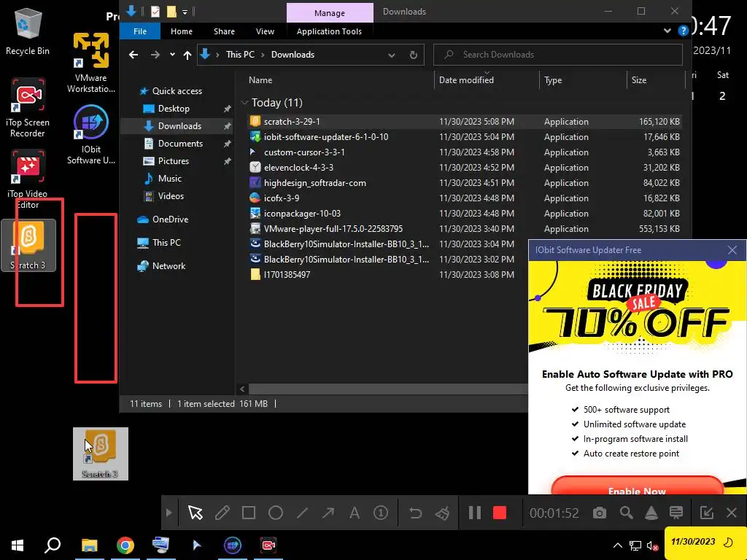The height and width of the screenshot is (560, 747).
Task: Close the IObit Software Updater popup
Action: (732, 250)
